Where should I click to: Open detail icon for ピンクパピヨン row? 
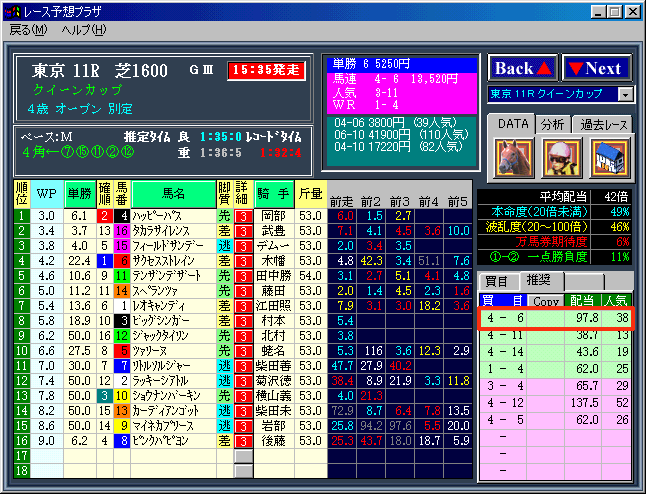[243, 440]
